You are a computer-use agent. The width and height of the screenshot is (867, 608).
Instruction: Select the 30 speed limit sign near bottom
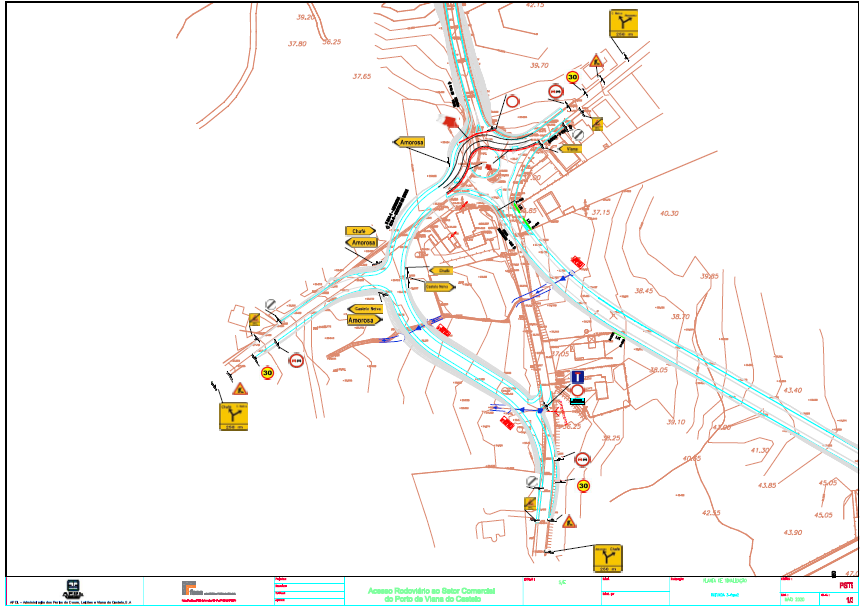pos(583,486)
